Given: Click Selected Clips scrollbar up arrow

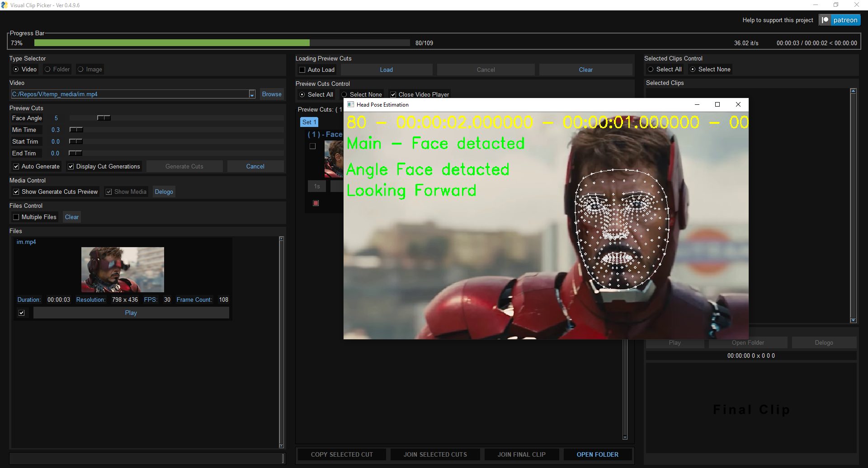Looking at the screenshot, I should (x=853, y=91).
